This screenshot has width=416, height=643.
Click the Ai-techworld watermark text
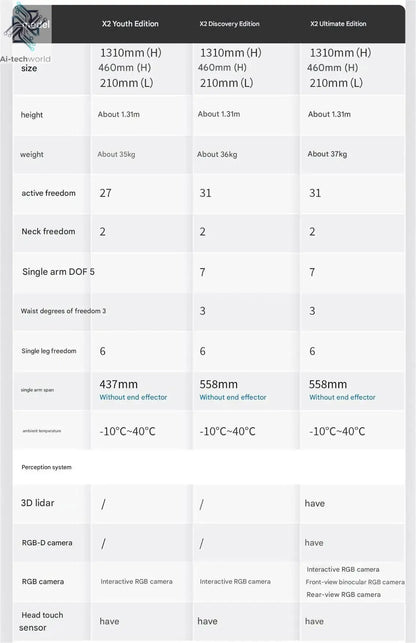[x=25, y=59]
